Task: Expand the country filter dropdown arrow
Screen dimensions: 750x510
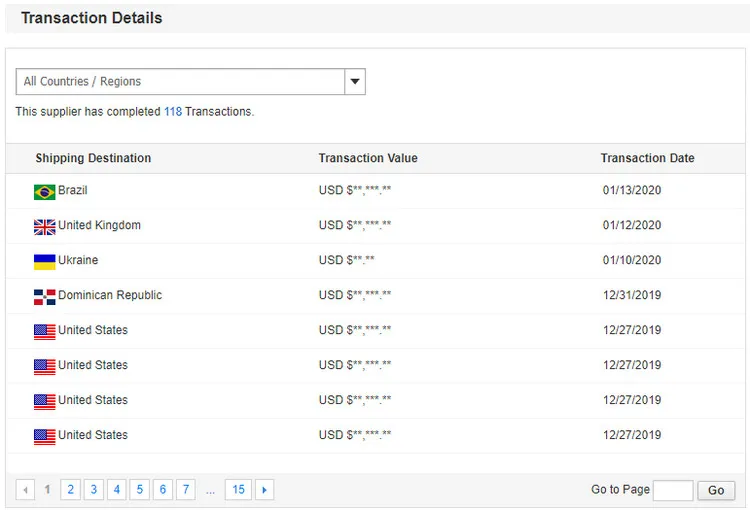Action: coord(355,82)
